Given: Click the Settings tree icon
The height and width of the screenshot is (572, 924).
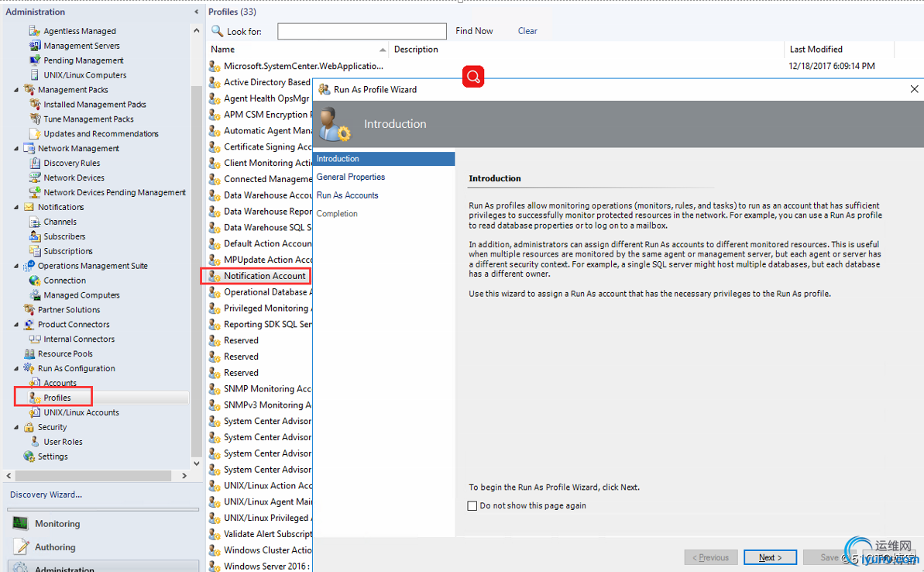Looking at the screenshot, I should tap(29, 456).
